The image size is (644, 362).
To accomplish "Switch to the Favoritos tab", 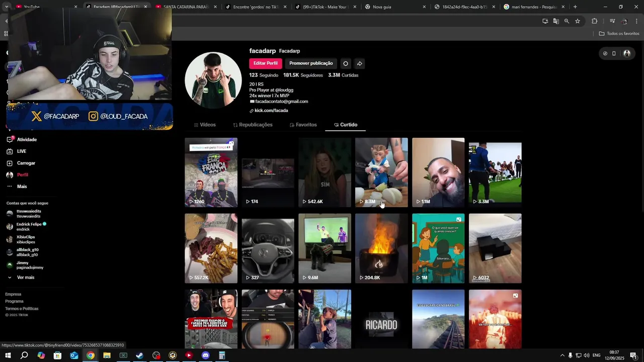I will [x=303, y=125].
